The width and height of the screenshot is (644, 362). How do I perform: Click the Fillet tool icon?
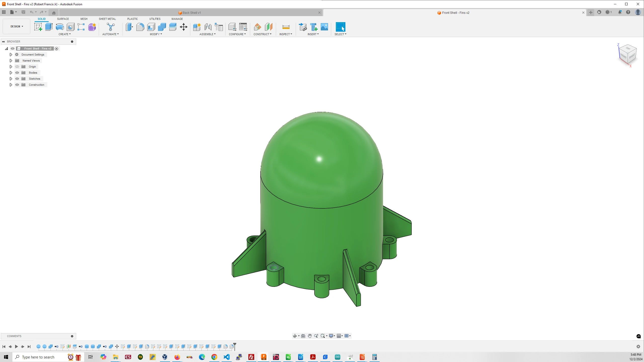point(140,27)
